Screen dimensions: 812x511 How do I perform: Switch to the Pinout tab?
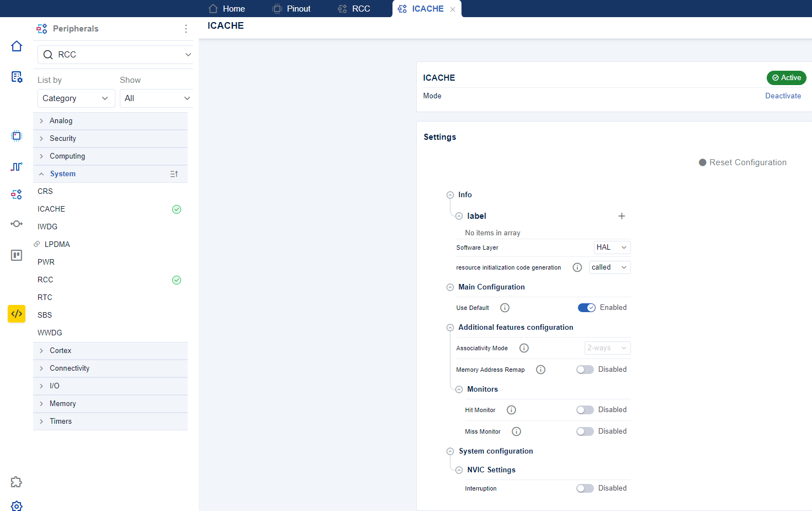tap(291, 9)
